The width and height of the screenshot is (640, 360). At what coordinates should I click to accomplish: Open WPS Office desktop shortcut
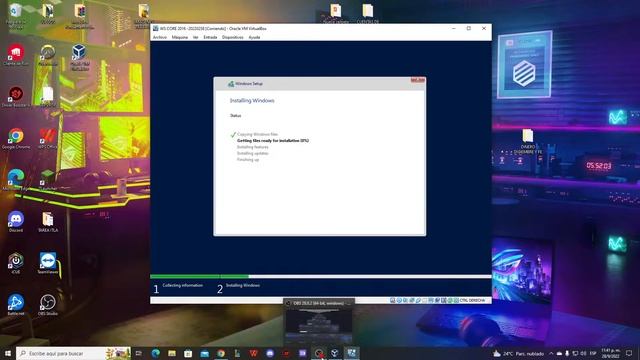[48, 139]
